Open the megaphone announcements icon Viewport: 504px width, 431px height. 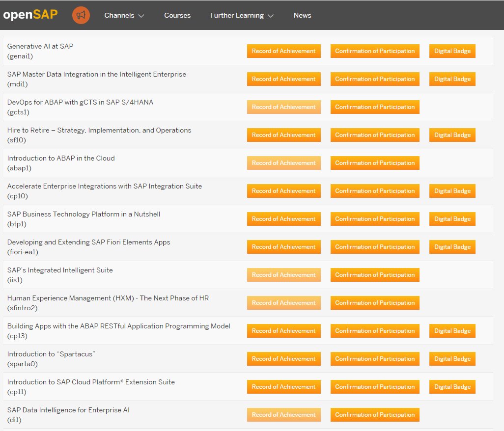coord(81,15)
